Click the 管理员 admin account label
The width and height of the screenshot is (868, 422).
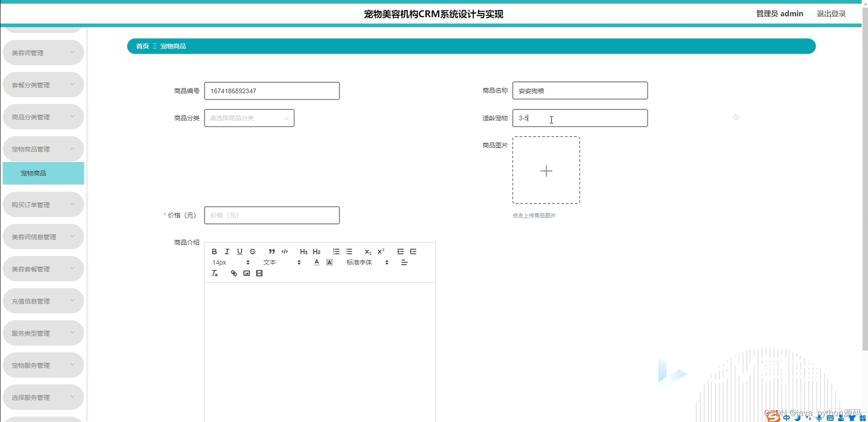coord(779,14)
